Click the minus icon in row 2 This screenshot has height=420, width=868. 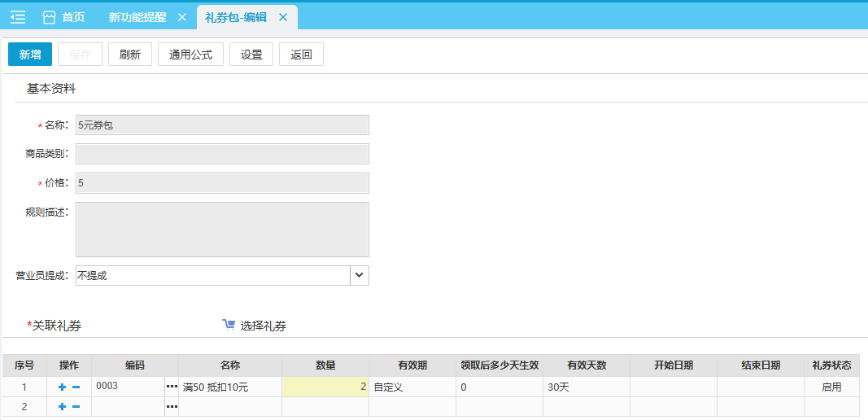point(76,406)
